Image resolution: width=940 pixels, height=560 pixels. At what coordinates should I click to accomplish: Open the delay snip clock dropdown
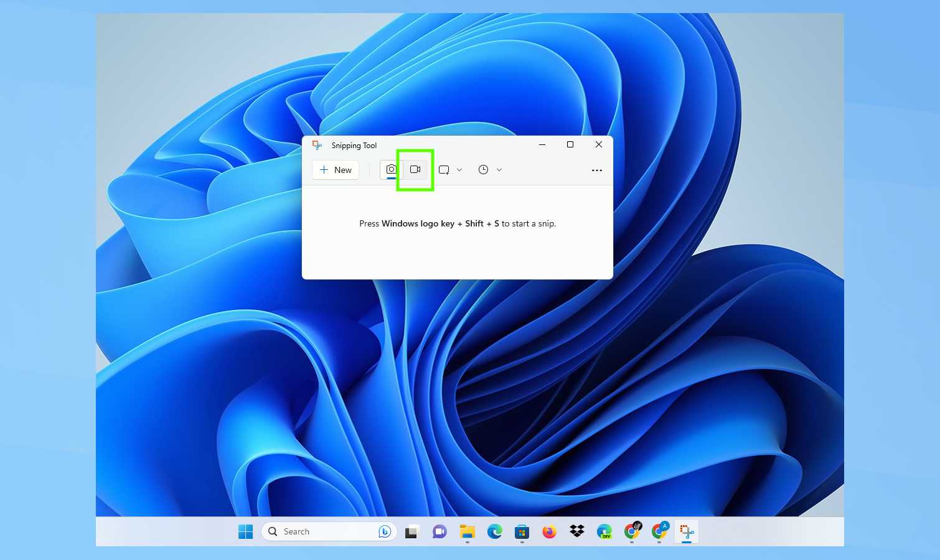coord(490,170)
